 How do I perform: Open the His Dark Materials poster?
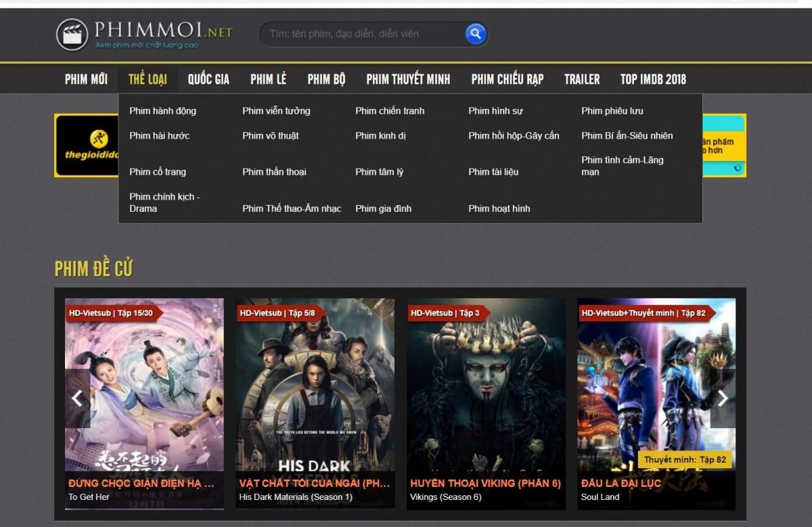point(315,392)
